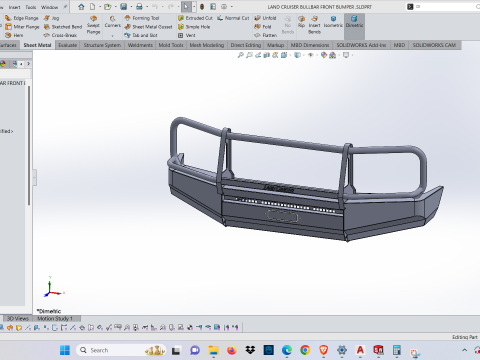Expand the New document dropdown arrow
The width and height of the screenshot is (480, 360).
tap(100, 7)
